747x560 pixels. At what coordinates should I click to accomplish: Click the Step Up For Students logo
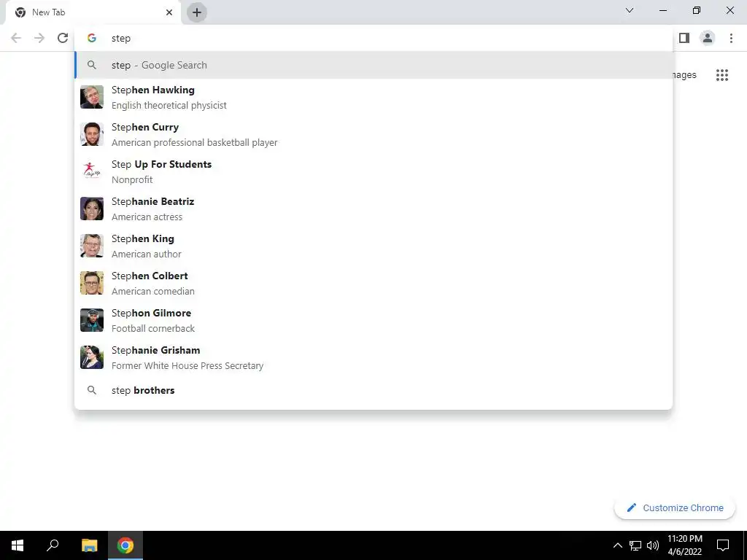[x=92, y=171]
